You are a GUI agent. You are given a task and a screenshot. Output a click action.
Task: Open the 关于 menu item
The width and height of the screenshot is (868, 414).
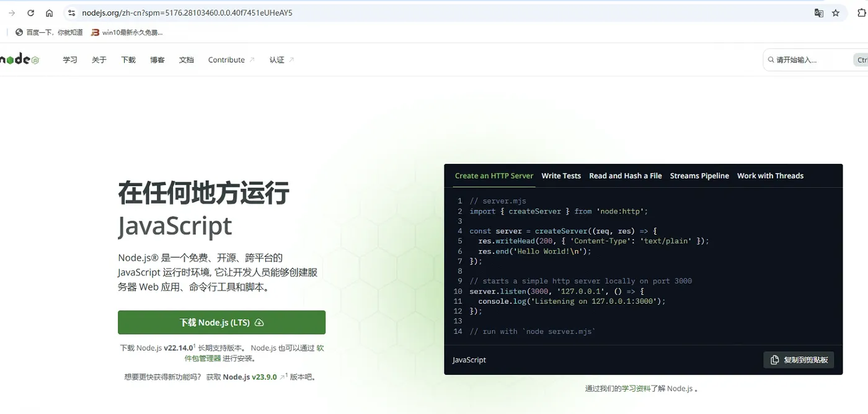coord(99,60)
